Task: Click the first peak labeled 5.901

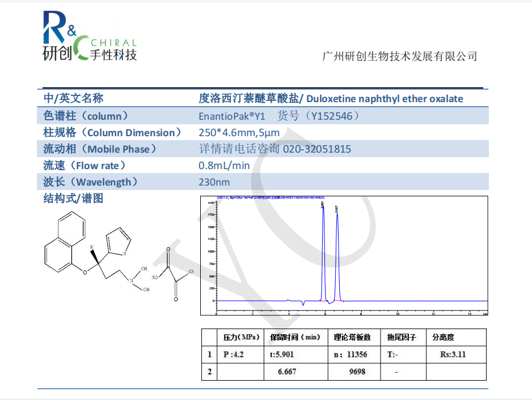Action: [x=323, y=252]
